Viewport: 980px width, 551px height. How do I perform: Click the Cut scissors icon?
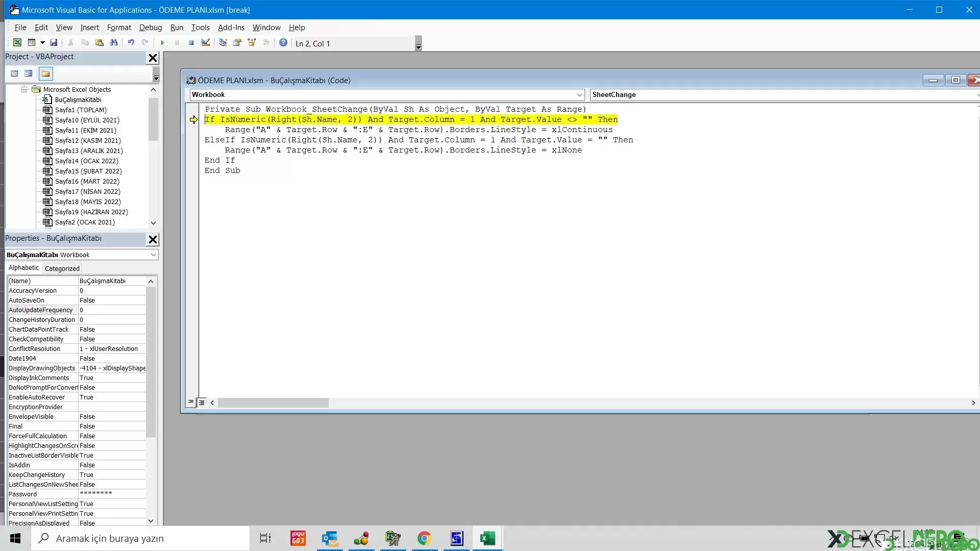(x=71, y=43)
